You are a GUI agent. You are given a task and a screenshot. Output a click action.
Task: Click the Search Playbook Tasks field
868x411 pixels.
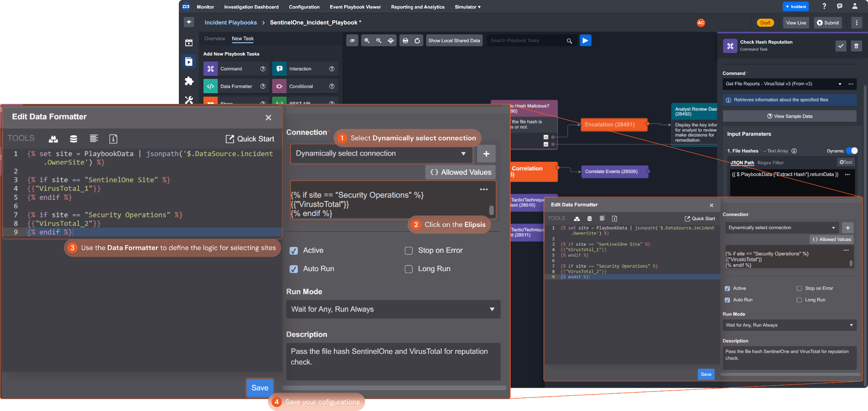[527, 41]
